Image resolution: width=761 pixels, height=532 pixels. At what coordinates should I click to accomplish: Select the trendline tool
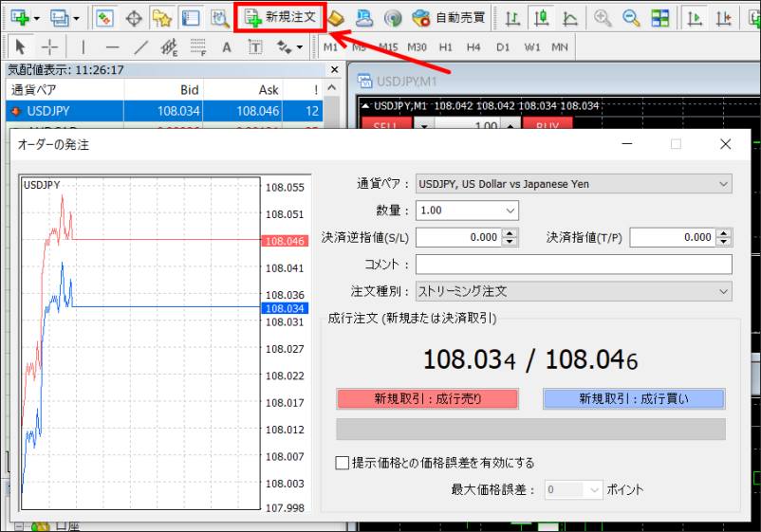[x=140, y=47]
